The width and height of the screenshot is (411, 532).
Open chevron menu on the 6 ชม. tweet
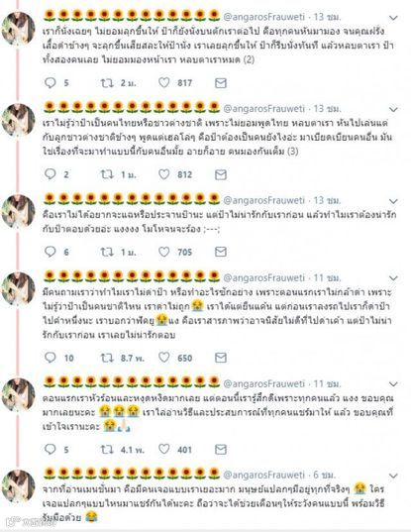(393, 476)
